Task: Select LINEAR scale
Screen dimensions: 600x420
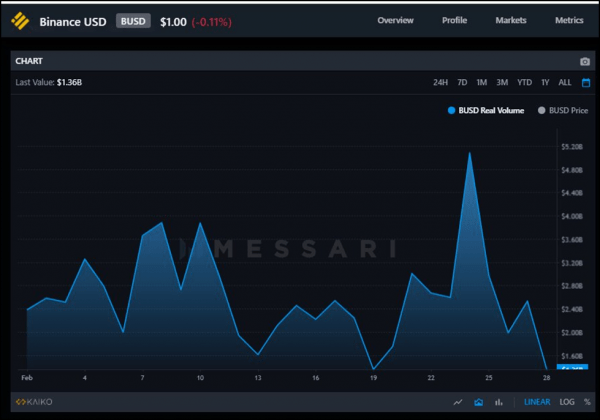Action: pos(537,402)
